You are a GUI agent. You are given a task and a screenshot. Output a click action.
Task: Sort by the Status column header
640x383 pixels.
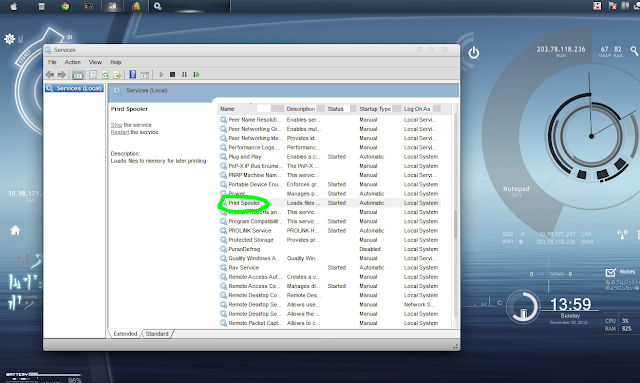341,109
